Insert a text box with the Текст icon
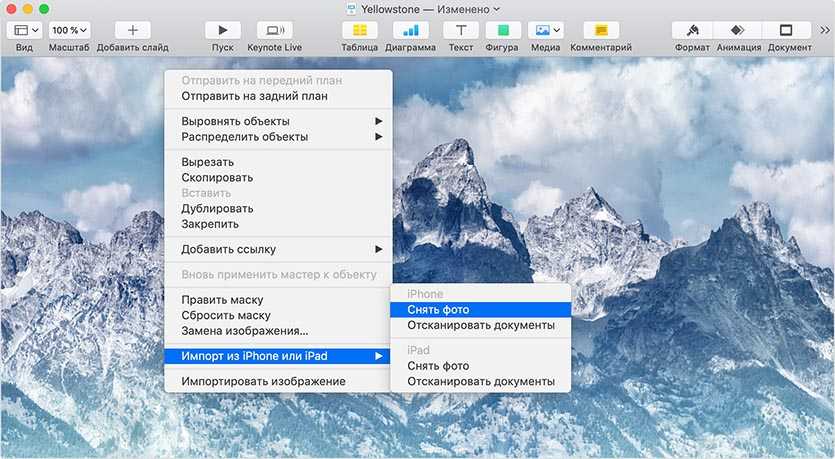Screen dimensions: 835x459 [x=460, y=30]
